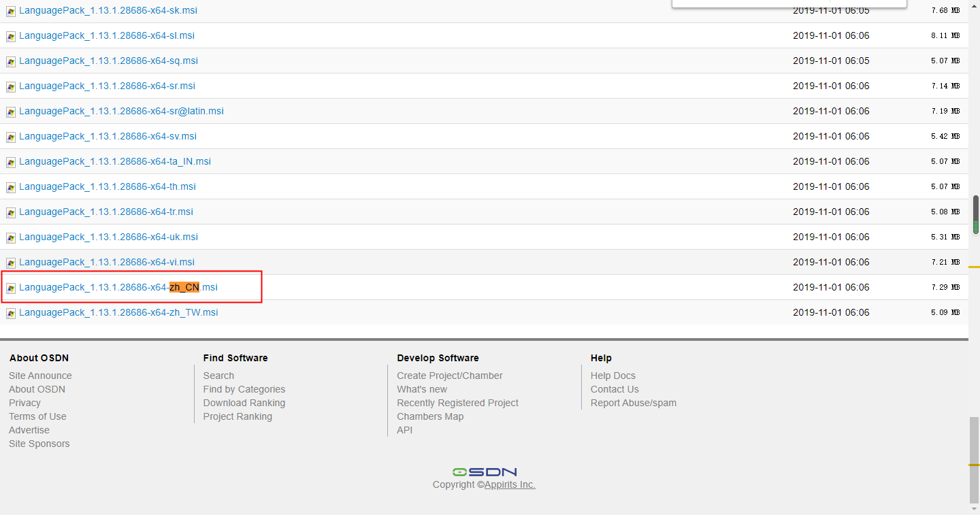Click the msi file icon beside the uk language pack

tap(11, 238)
